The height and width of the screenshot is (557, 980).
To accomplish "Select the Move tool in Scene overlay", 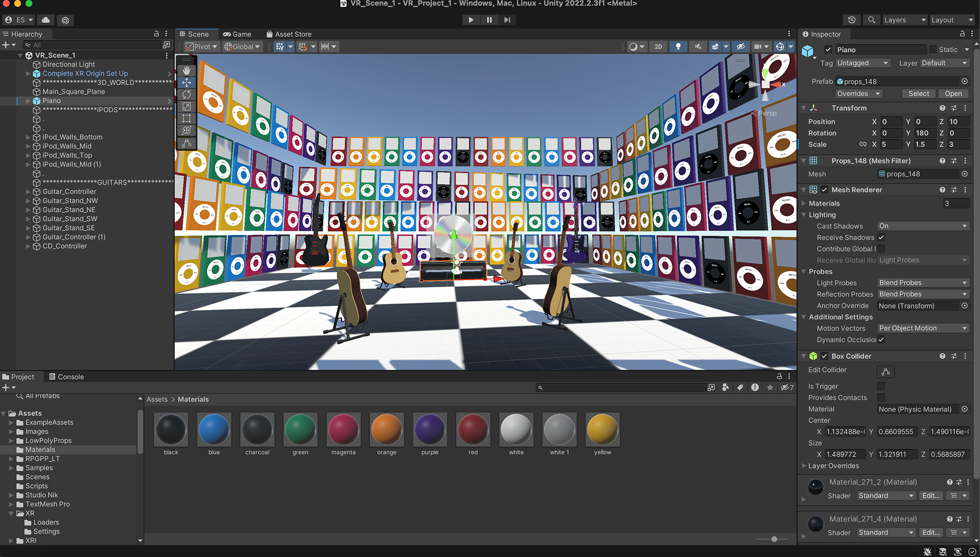I will pos(187,83).
